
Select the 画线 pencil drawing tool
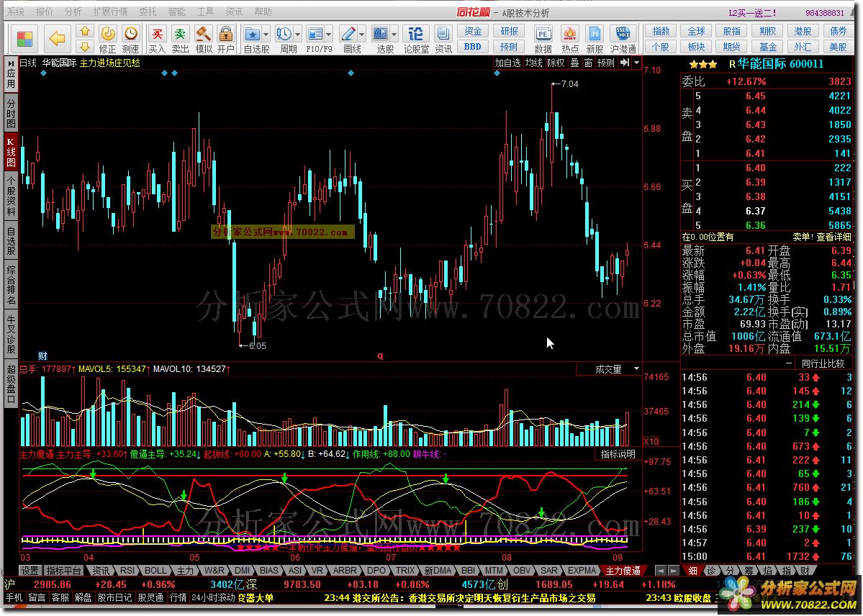[x=348, y=34]
